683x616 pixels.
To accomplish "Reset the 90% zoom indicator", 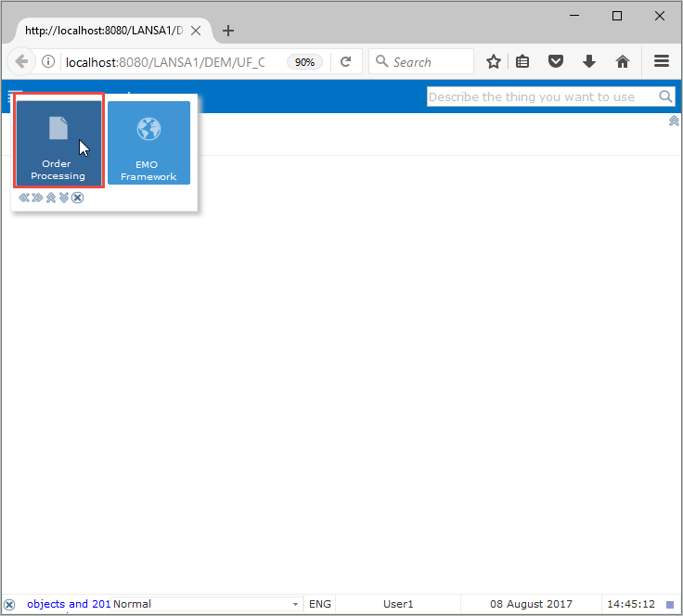I will click(x=304, y=62).
